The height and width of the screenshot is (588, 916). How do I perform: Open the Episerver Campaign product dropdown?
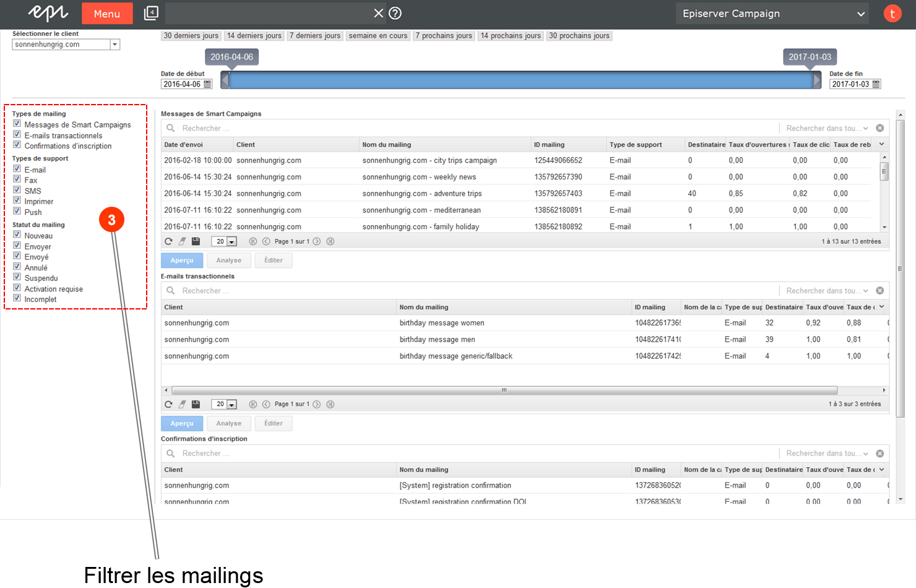tap(772, 14)
